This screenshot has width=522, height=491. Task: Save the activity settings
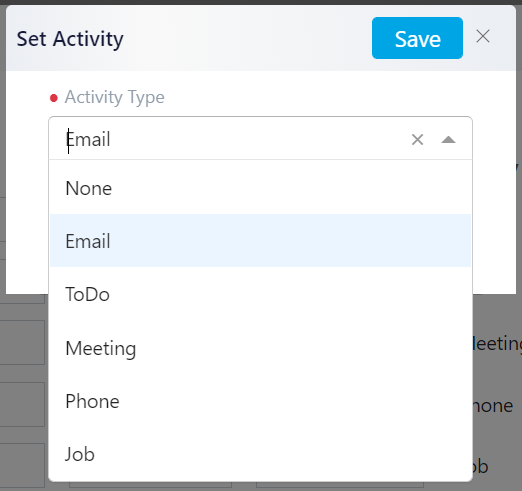click(x=417, y=38)
